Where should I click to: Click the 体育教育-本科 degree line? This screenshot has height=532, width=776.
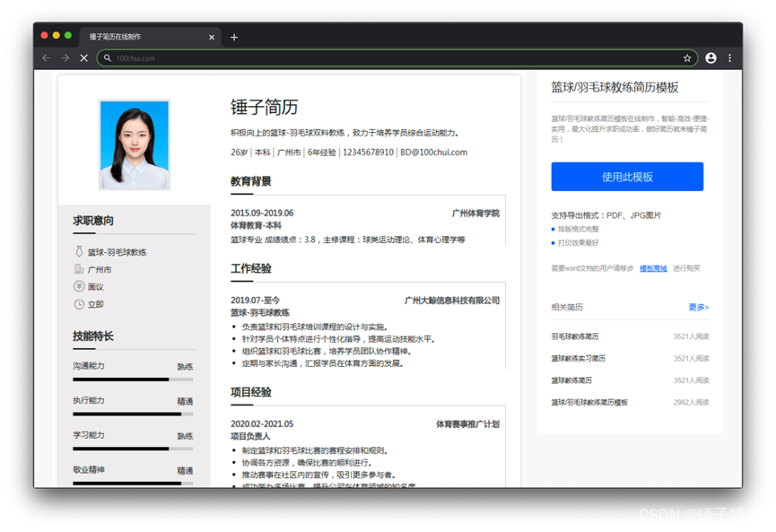tap(256, 226)
